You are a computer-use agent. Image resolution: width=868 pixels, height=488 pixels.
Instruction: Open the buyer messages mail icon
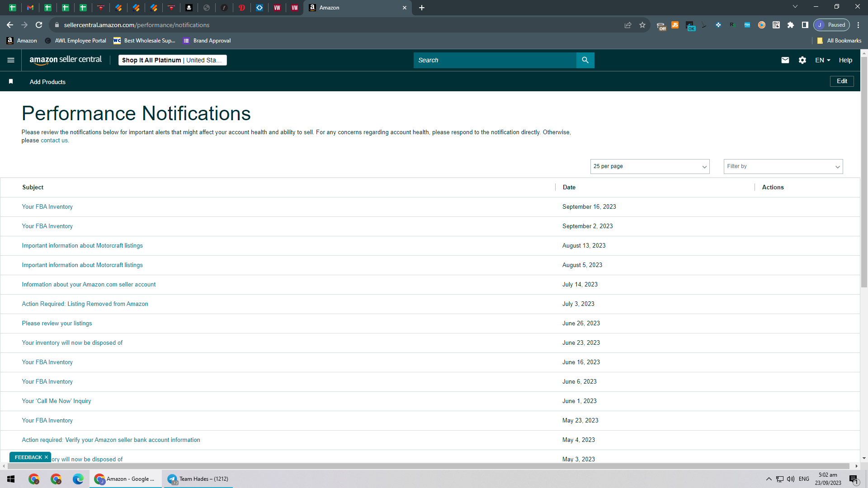point(785,60)
